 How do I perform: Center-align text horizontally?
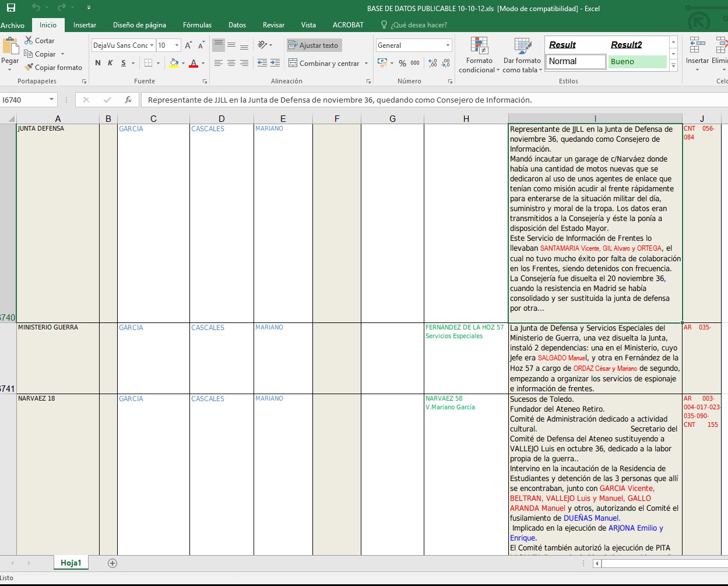click(231, 63)
